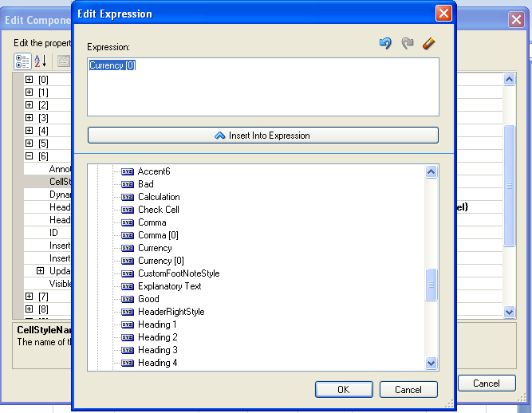Screen dimensions: 532x413
Task: Click style list scrollbar down arrow
Action: [431, 364]
